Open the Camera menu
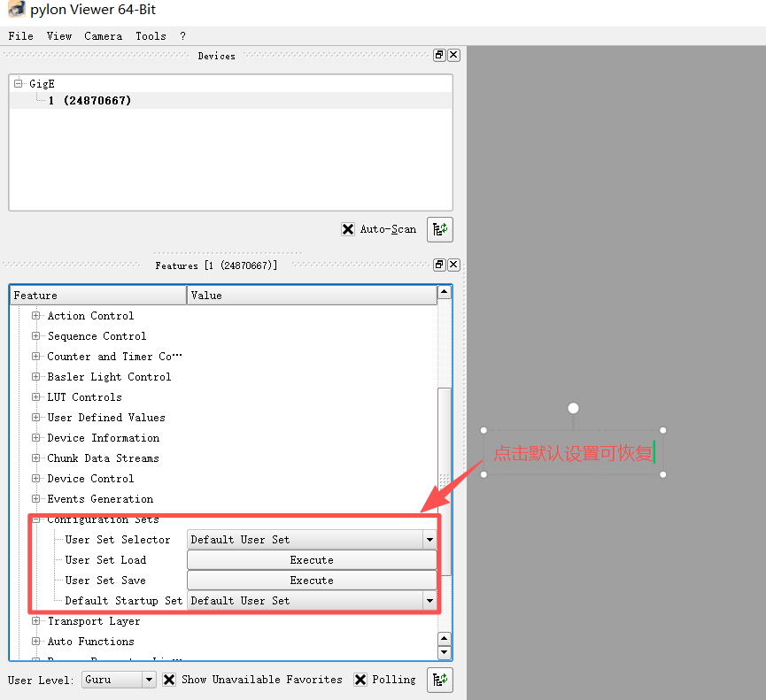 [103, 36]
